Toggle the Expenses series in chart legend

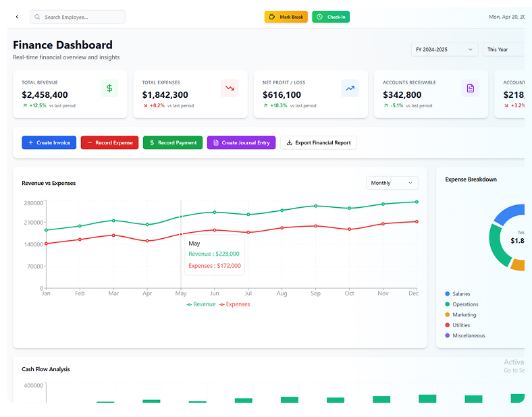click(234, 304)
